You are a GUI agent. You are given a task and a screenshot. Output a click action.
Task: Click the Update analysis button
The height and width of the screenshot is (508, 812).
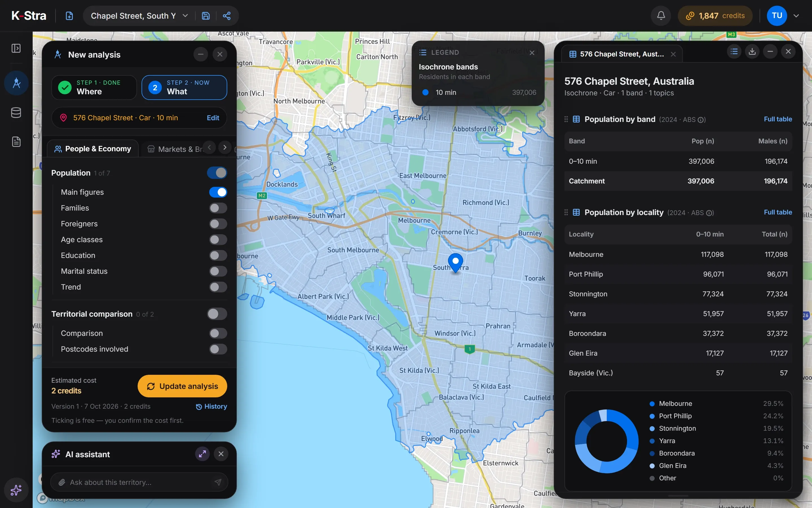[x=182, y=386]
